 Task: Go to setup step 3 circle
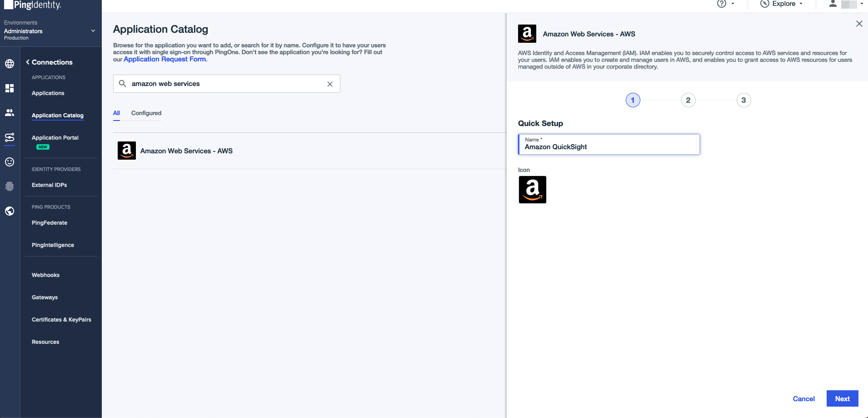743,100
